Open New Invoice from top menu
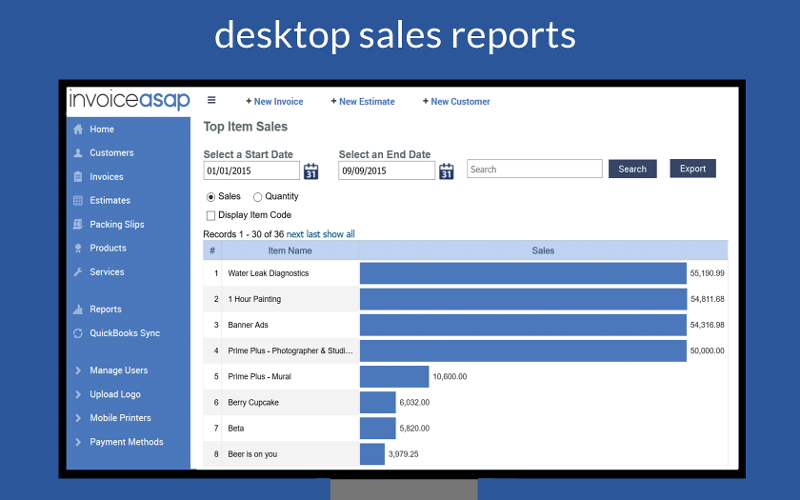 pos(274,102)
